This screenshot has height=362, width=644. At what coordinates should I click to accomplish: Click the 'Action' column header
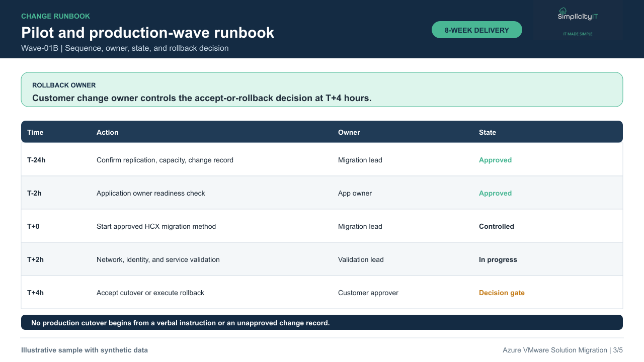[108, 132]
